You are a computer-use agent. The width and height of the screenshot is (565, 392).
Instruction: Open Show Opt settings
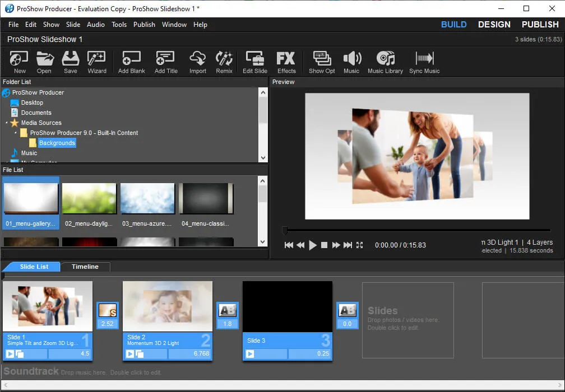point(322,62)
